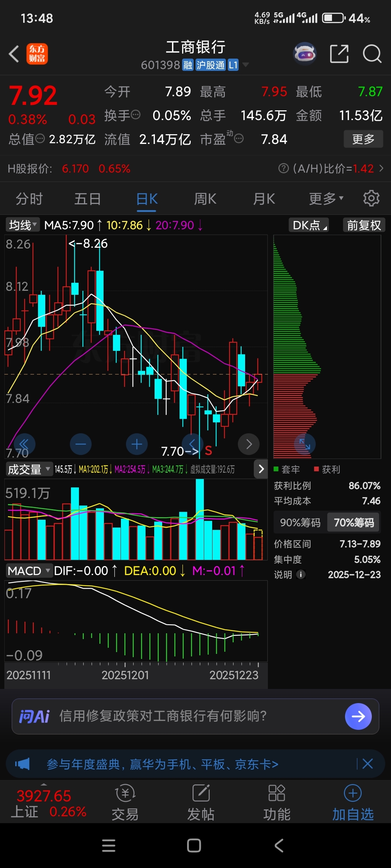This screenshot has height=868, width=391.
Task: Open the 均线 indicator dropdown
Action: (x=23, y=225)
